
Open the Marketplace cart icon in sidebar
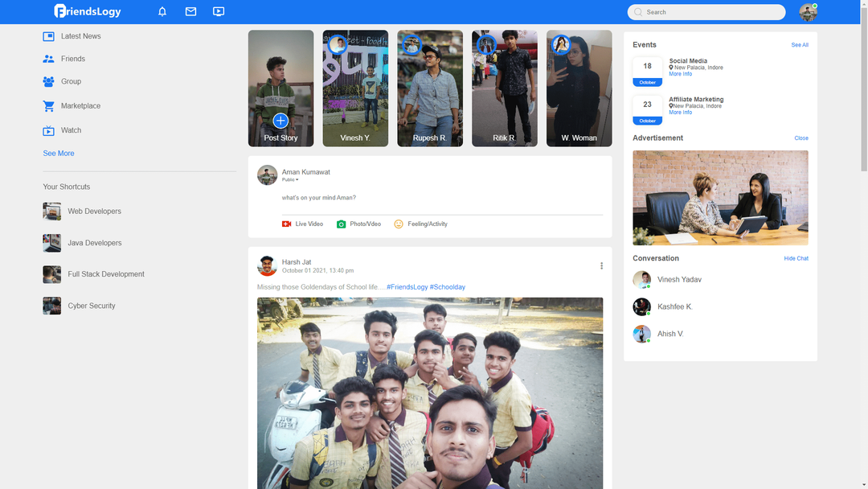point(48,106)
